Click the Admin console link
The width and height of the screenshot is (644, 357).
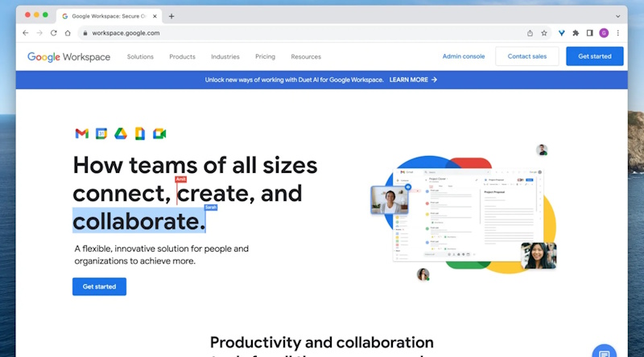pyautogui.click(x=464, y=56)
